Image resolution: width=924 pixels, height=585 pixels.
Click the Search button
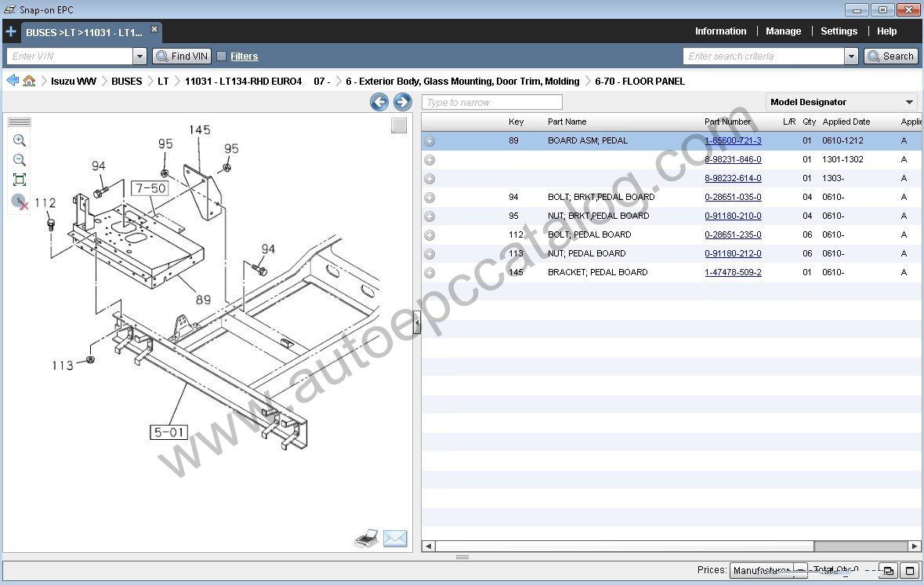(891, 56)
